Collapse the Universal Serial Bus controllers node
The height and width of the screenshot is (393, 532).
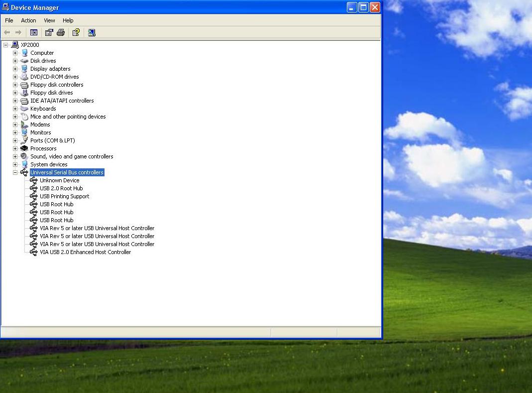coord(15,172)
